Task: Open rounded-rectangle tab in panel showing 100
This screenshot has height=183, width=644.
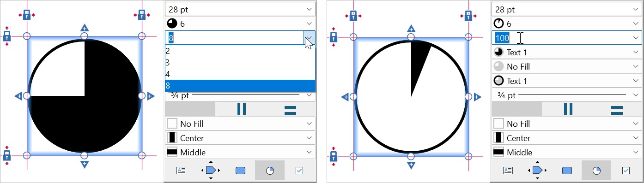Action: coord(567,170)
